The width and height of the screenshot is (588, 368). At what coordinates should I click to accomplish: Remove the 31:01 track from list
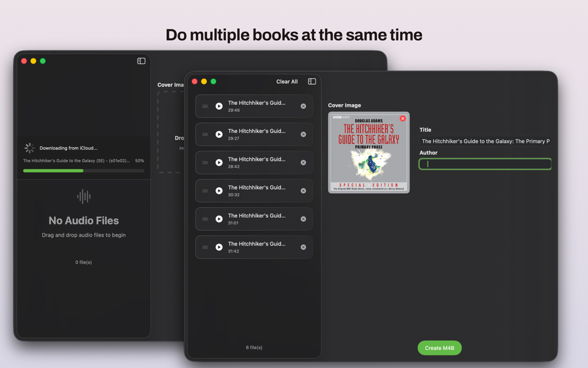303,219
